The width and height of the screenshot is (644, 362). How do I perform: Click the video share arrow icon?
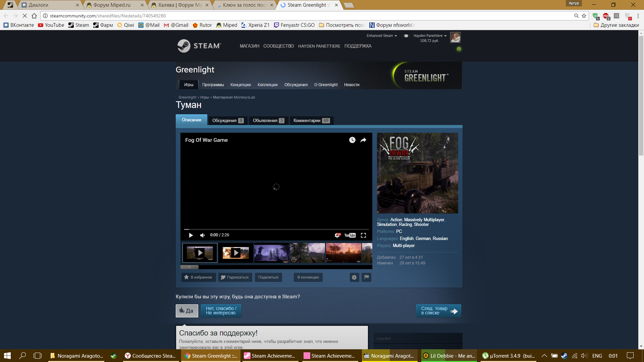tap(363, 140)
